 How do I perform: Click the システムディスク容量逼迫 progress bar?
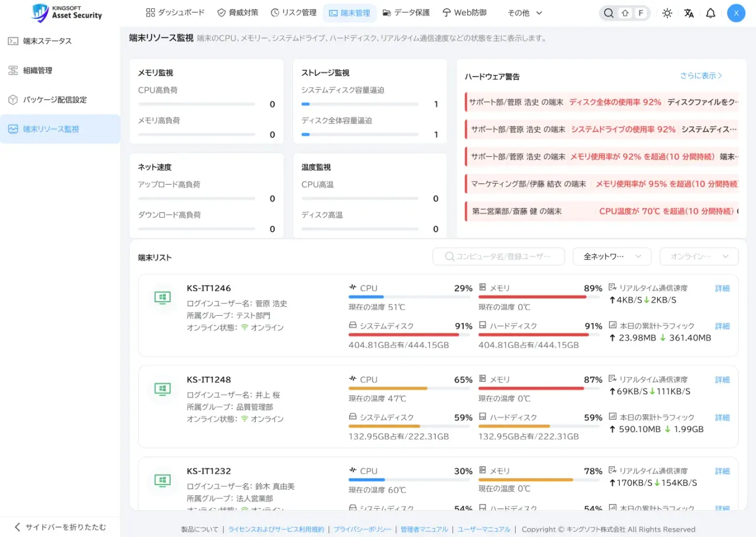[360, 104]
